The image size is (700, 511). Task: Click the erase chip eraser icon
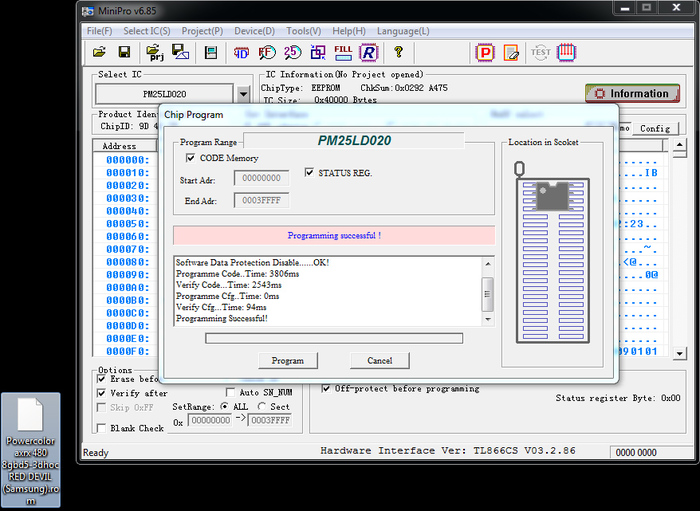[x=511, y=53]
